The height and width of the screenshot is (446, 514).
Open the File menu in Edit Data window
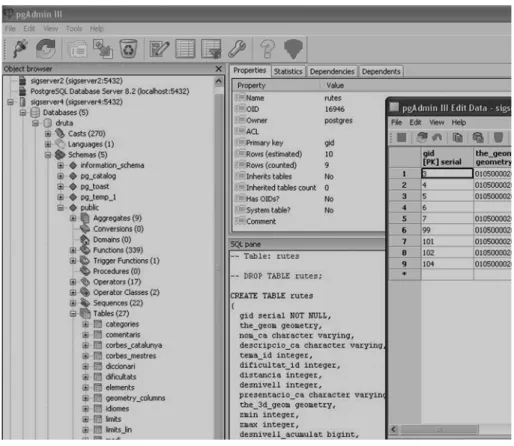click(396, 122)
